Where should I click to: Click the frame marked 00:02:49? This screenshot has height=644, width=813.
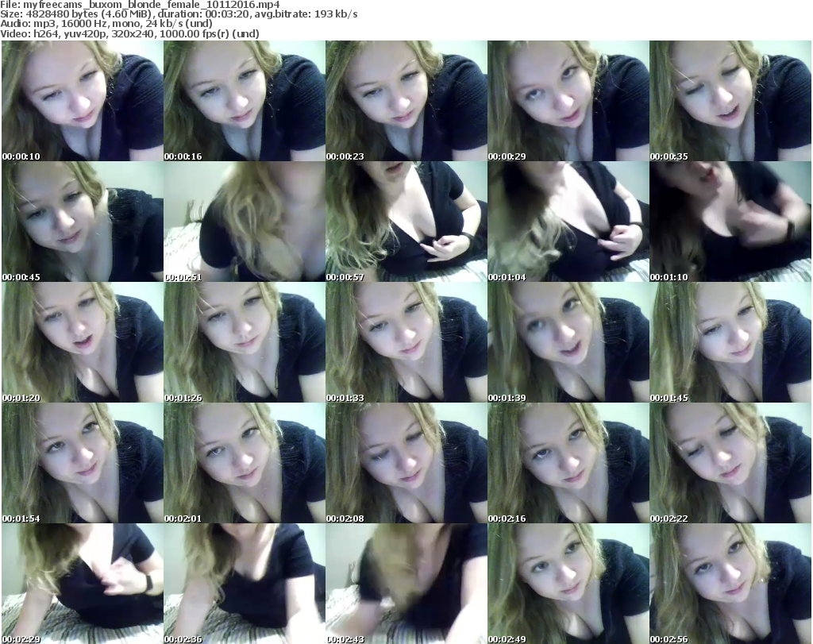[x=568, y=584]
